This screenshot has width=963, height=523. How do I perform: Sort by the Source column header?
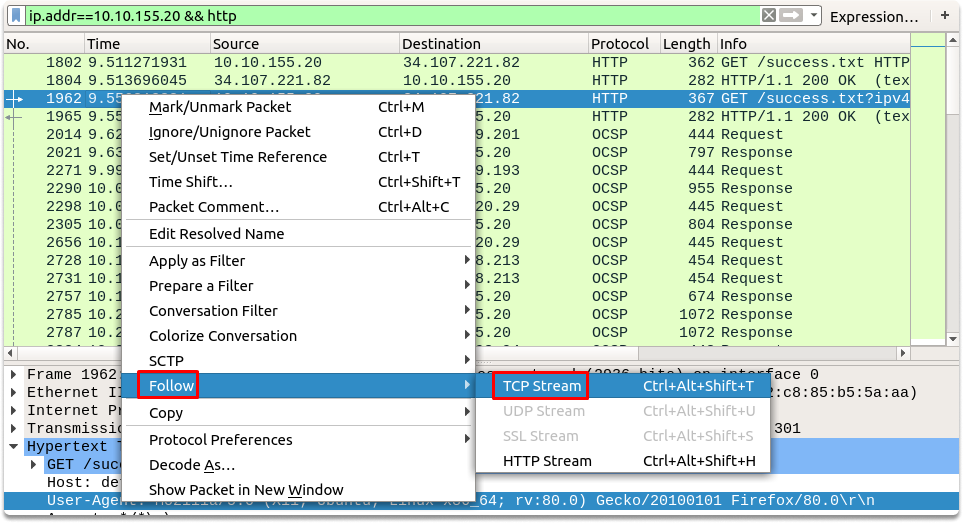tap(304, 44)
